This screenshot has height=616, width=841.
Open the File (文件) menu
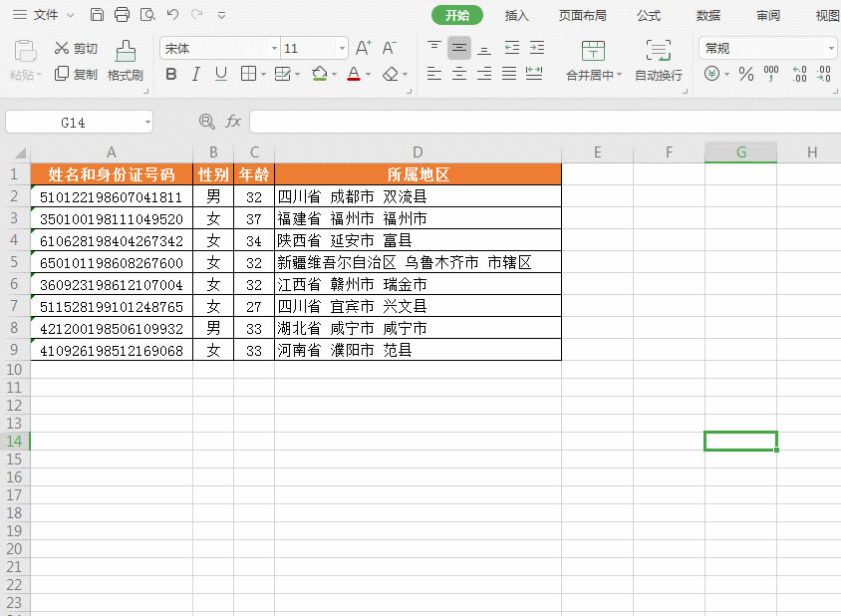pos(44,15)
